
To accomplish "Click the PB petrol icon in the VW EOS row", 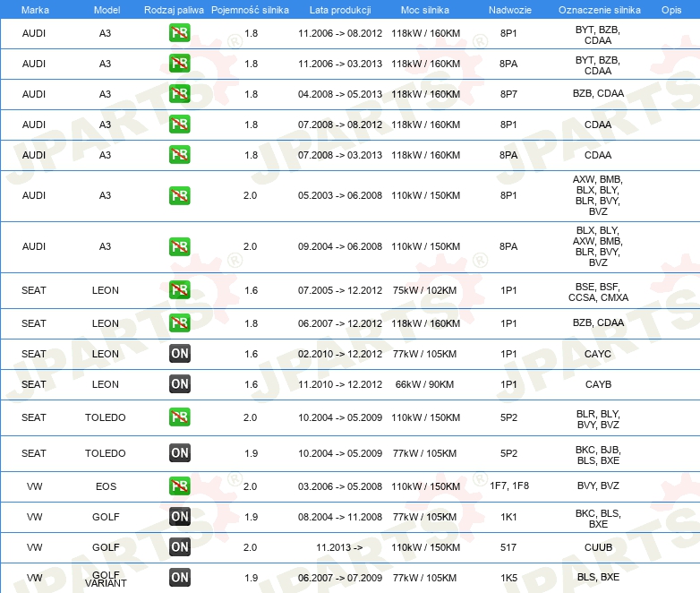I will [x=179, y=486].
